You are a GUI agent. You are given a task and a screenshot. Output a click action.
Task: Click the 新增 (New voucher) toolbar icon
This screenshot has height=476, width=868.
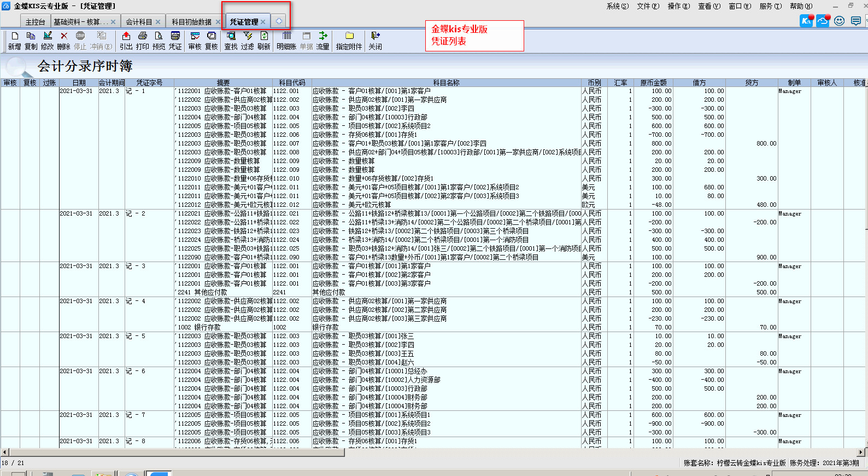pos(15,36)
